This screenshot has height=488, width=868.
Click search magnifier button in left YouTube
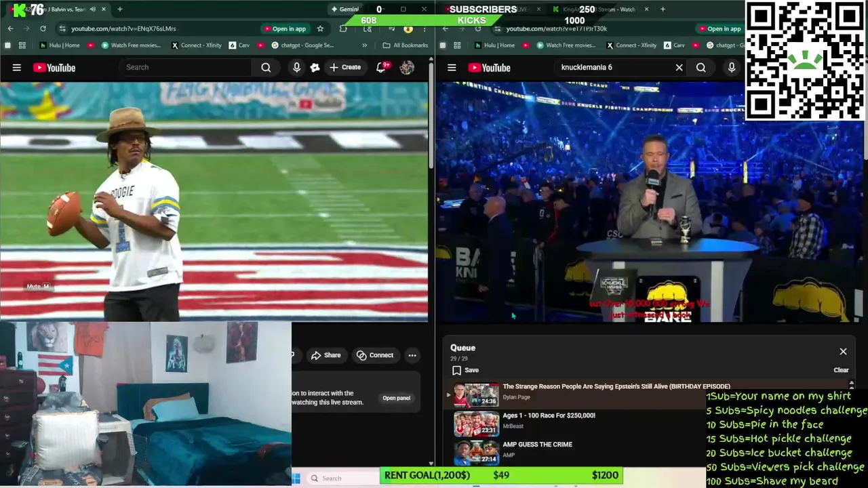(x=266, y=67)
